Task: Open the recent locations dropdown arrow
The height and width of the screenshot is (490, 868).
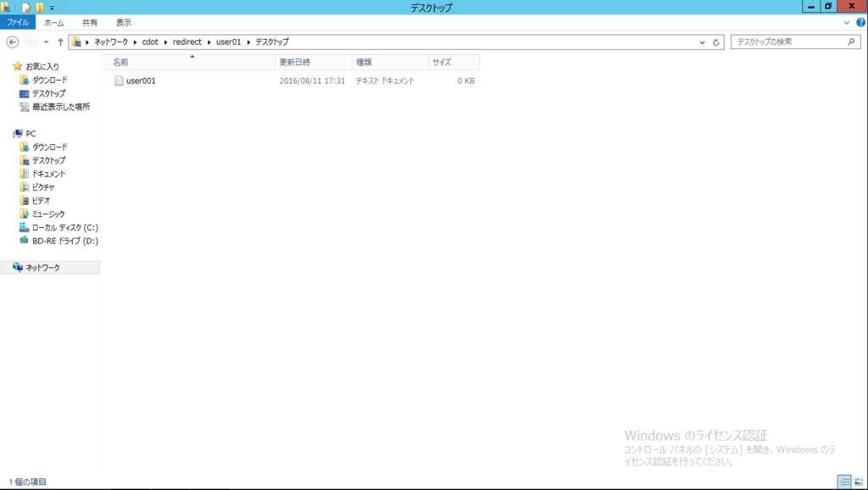Action: (47, 42)
